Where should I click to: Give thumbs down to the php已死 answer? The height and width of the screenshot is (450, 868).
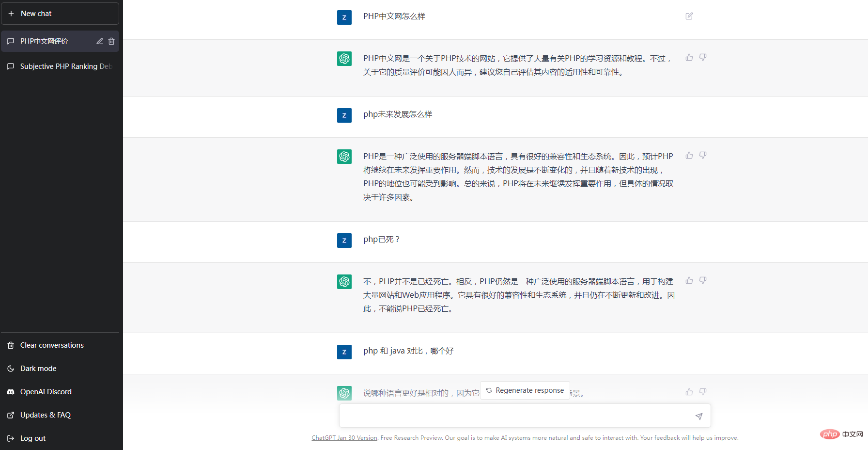click(x=703, y=280)
